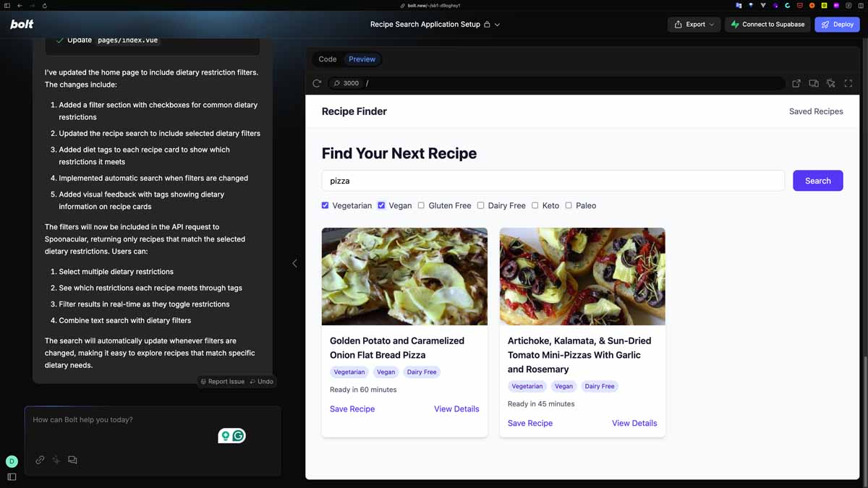Open the preview in a new tab

796,83
